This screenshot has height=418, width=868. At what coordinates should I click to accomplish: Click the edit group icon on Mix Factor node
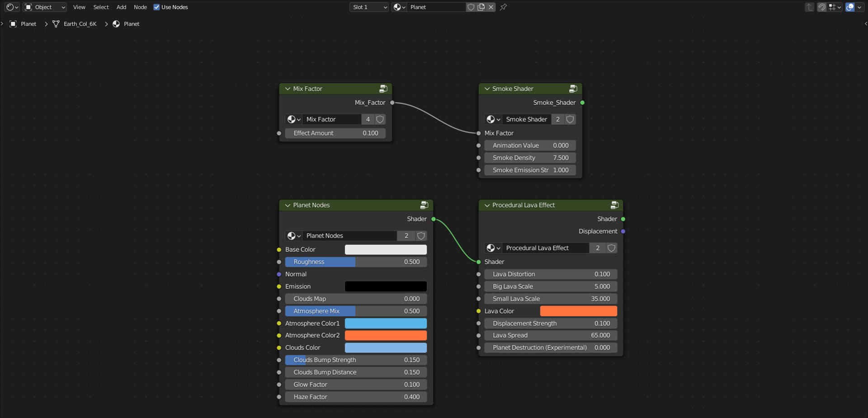(383, 89)
